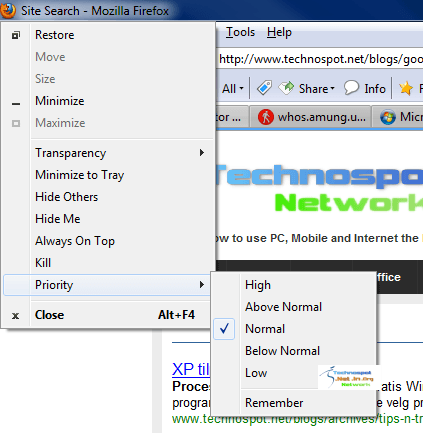Click the Technospot Network logo
The height and width of the screenshot is (433, 423).
(319, 188)
